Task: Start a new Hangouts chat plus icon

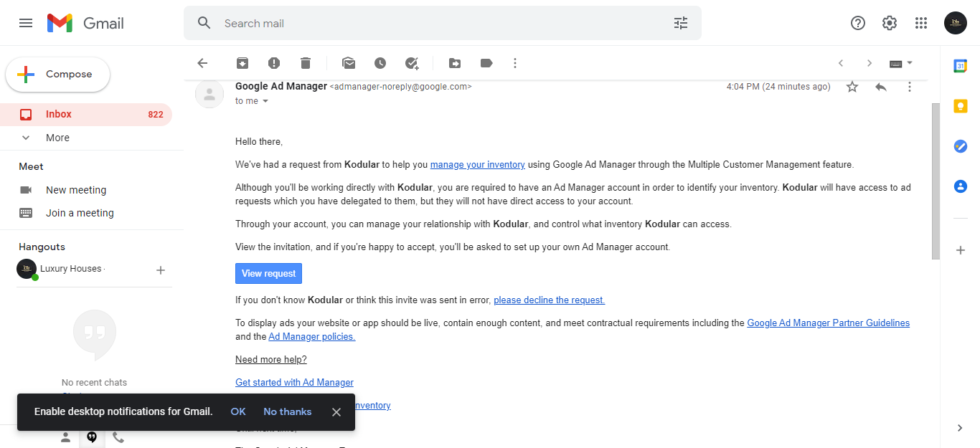Action: 161,270
